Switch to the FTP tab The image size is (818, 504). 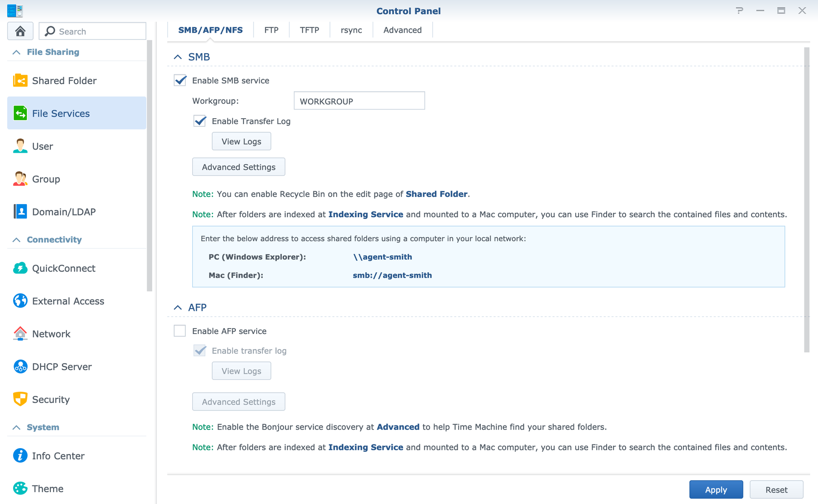271,30
